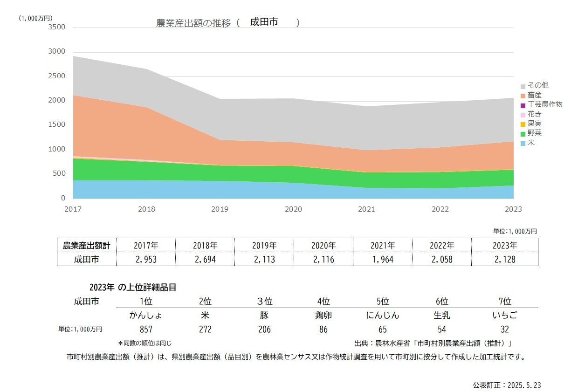
Task: Expand the 1位 ranking column
Action: pyautogui.click(x=146, y=301)
